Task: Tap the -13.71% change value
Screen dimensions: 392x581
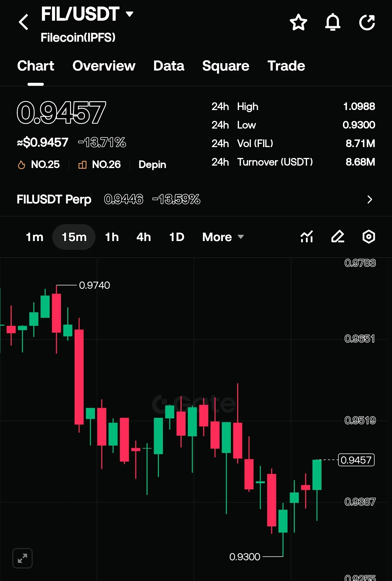Action: coord(102,142)
